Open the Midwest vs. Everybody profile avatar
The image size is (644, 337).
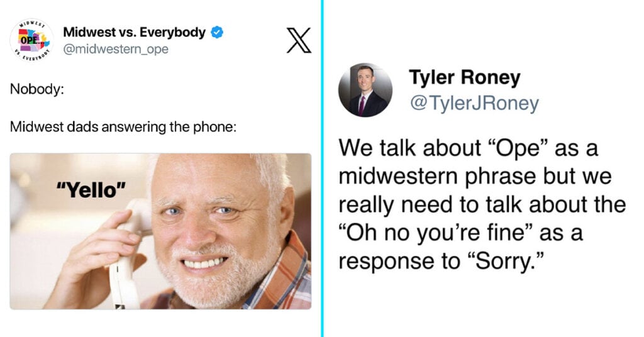(31, 40)
